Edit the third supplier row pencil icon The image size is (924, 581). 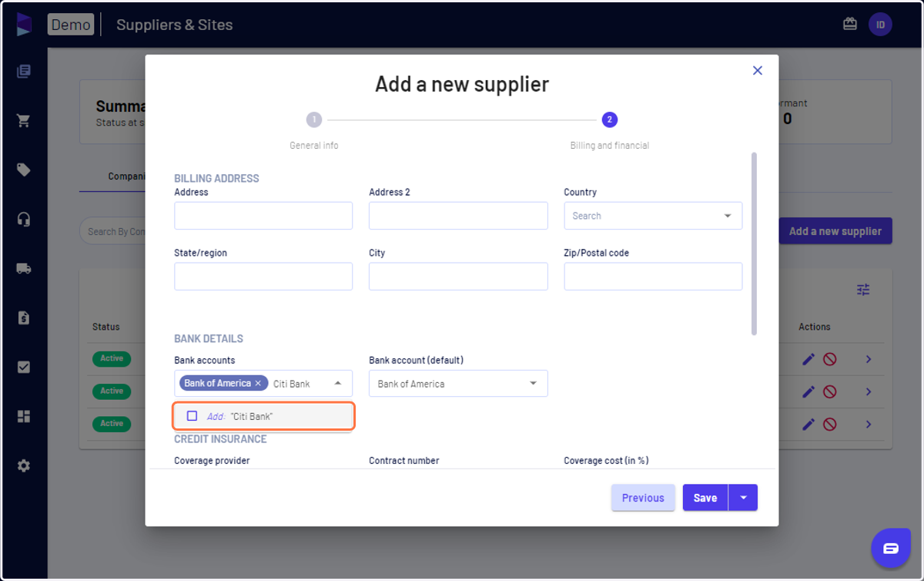[x=808, y=424]
